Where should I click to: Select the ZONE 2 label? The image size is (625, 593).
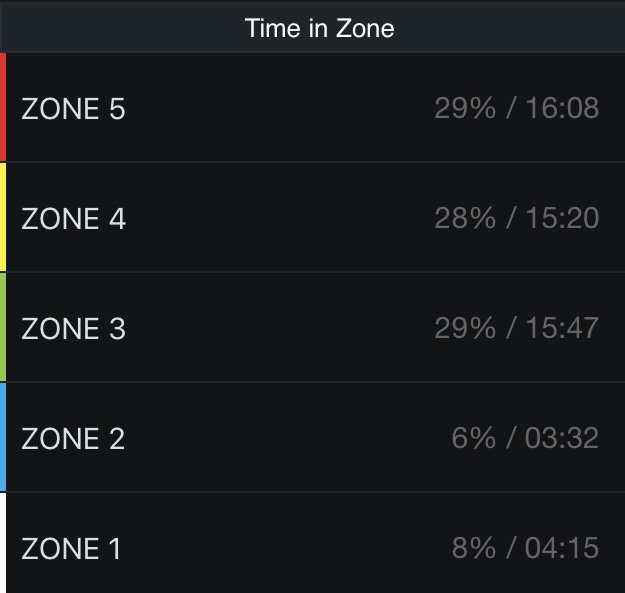click(73, 438)
